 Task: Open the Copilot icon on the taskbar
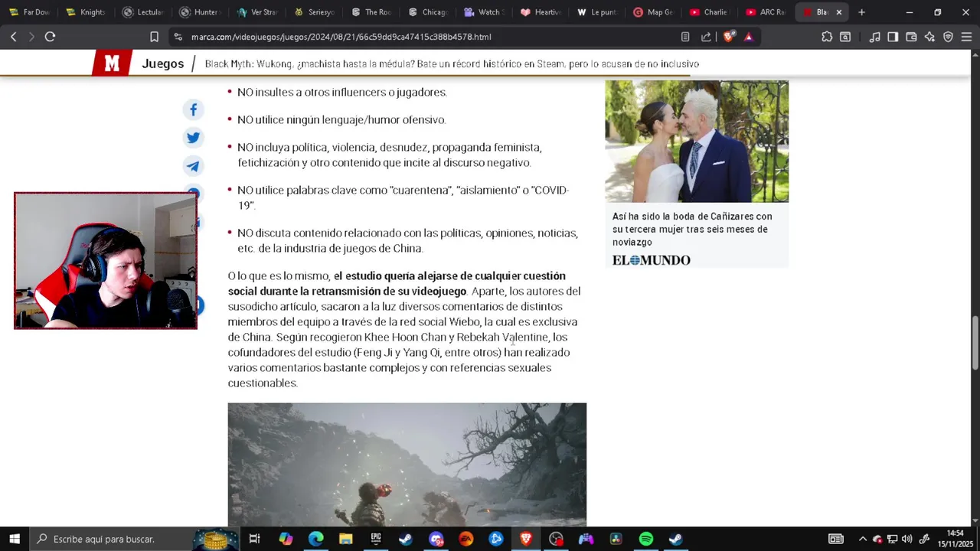(286, 539)
